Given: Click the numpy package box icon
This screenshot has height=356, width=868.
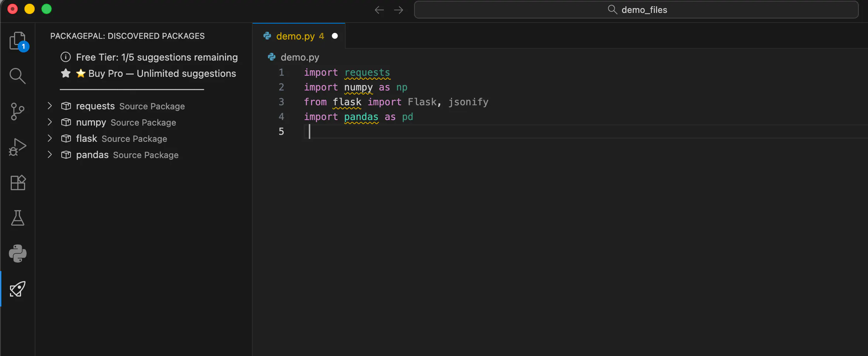Looking at the screenshot, I should point(66,122).
